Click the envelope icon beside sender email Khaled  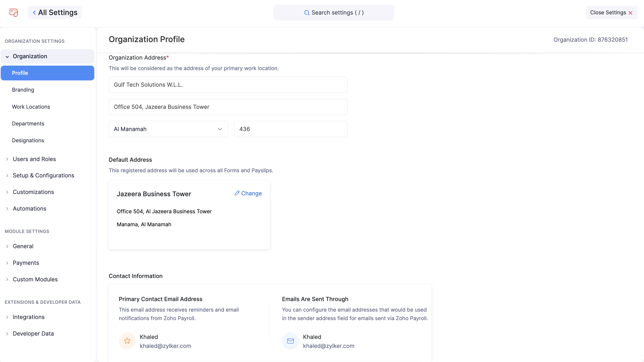(290, 341)
